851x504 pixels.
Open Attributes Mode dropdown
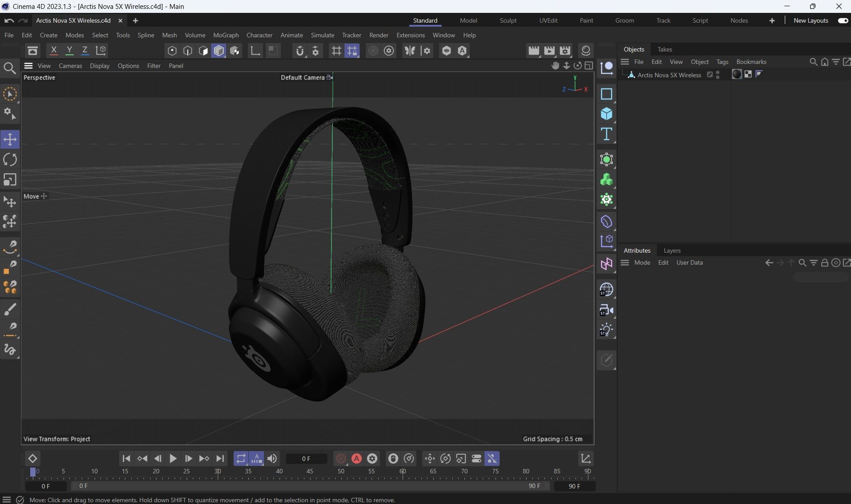click(642, 262)
